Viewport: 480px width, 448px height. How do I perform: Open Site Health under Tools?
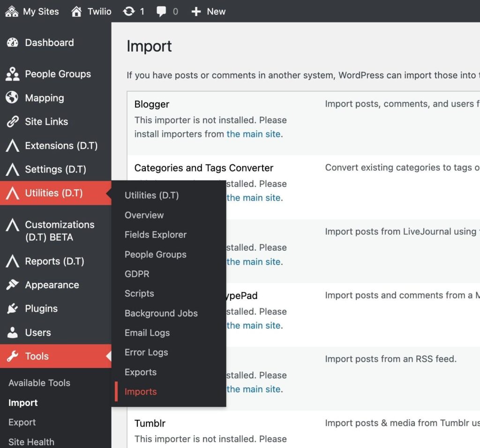pos(31,442)
